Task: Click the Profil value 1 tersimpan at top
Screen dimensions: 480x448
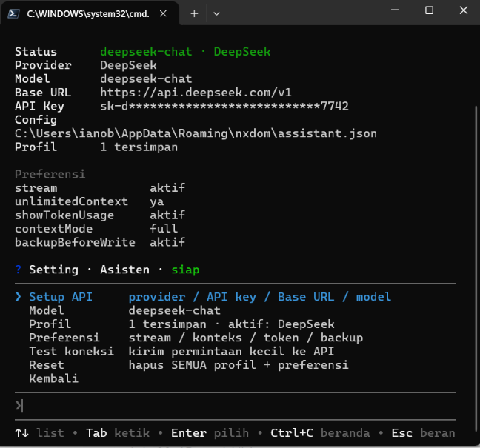Action: pyautogui.click(x=139, y=147)
